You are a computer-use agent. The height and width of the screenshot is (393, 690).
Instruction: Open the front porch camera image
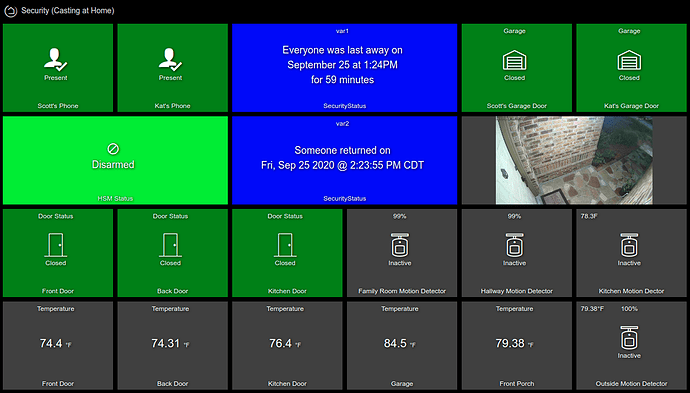574,160
